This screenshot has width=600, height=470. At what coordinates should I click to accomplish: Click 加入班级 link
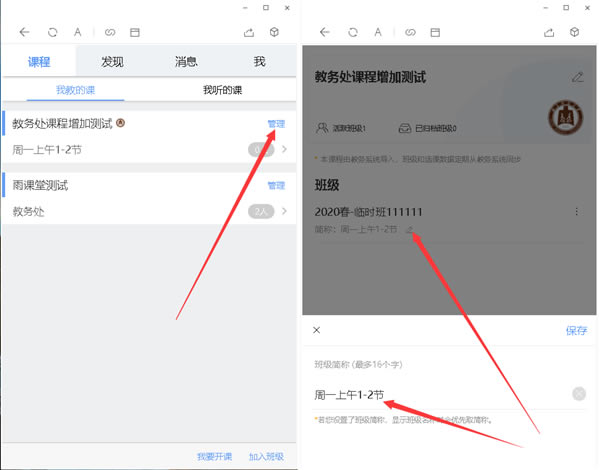click(x=266, y=457)
